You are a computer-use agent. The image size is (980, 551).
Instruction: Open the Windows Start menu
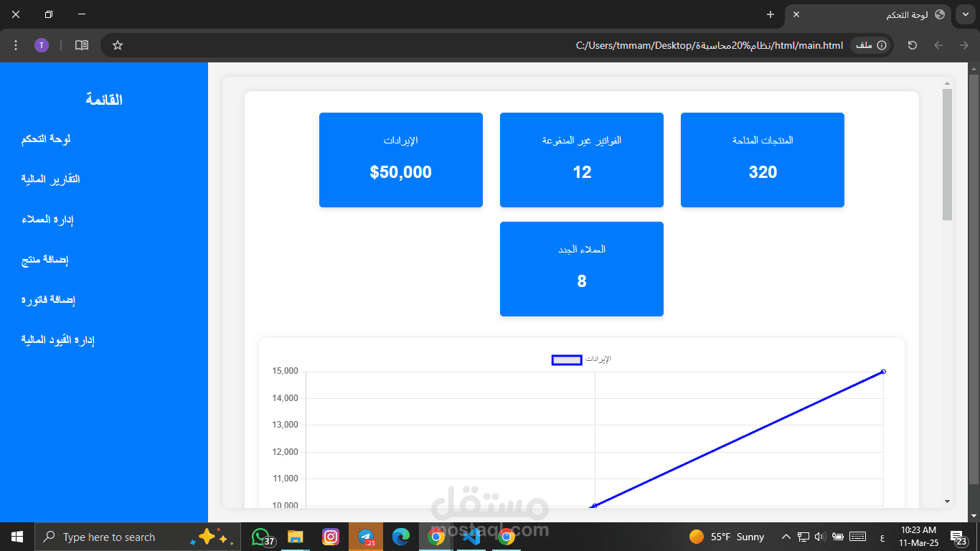pyautogui.click(x=17, y=537)
